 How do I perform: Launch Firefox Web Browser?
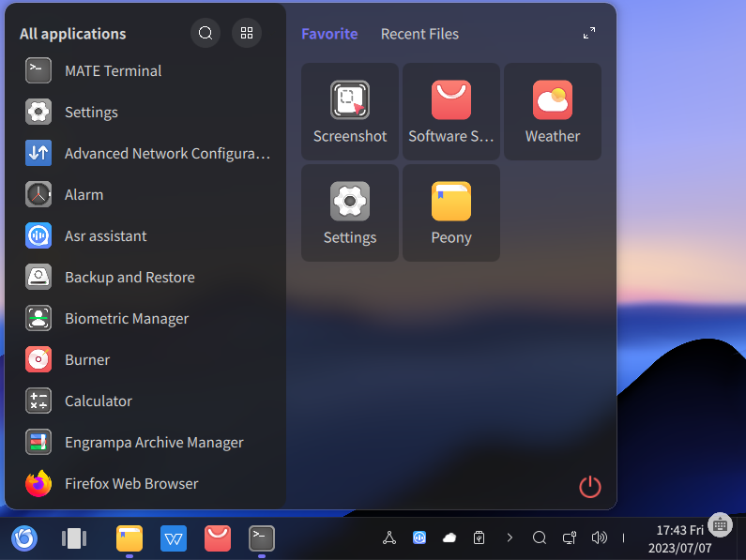(145, 483)
